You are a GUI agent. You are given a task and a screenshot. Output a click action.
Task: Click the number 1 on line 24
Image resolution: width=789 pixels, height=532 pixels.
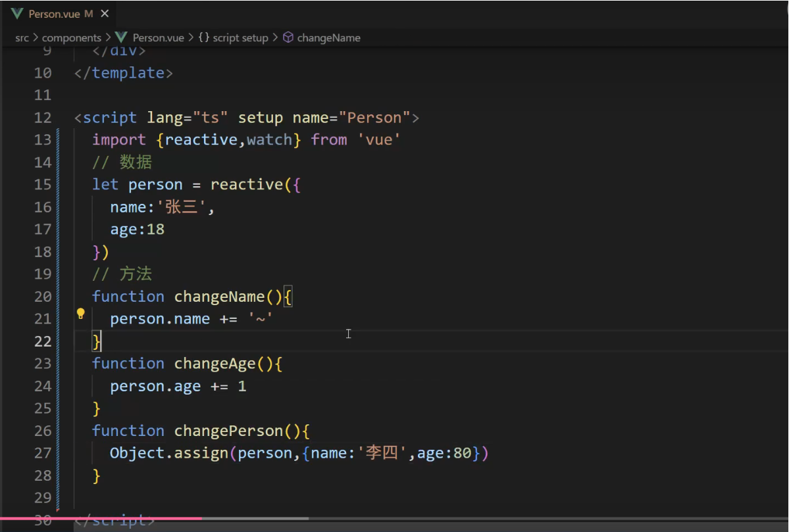click(242, 386)
